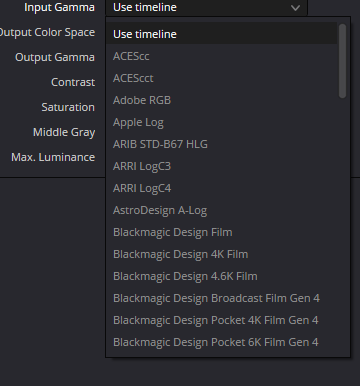Pick ARIB STD-B67 HLG option
Screen dimensions: 360x386
click(222, 144)
